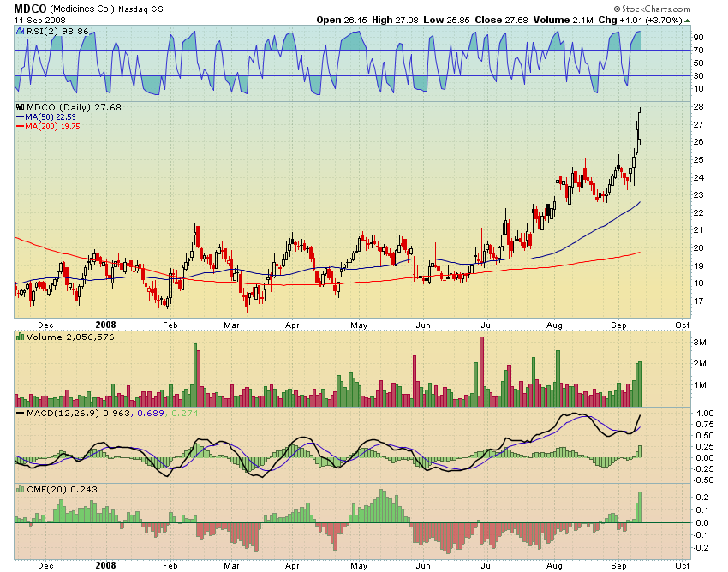The height and width of the screenshot is (572, 728).
Task: Click the 'Low 25.85' value
Action: click(x=446, y=20)
